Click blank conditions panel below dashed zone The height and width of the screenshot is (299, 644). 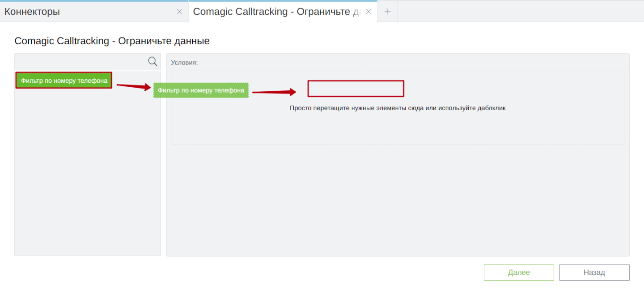[397, 201]
